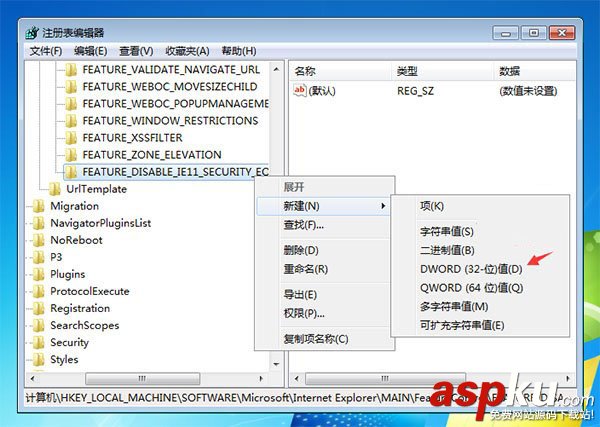The height and width of the screenshot is (427, 600).
Task: Open the 文件(F) menu
Action: [x=46, y=51]
